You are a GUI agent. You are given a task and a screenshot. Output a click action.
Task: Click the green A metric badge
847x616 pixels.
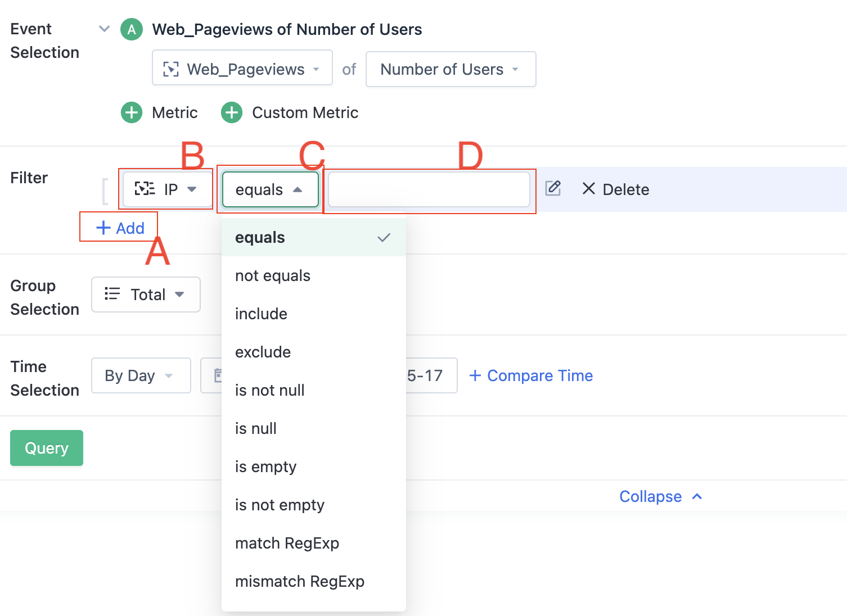(x=132, y=29)
